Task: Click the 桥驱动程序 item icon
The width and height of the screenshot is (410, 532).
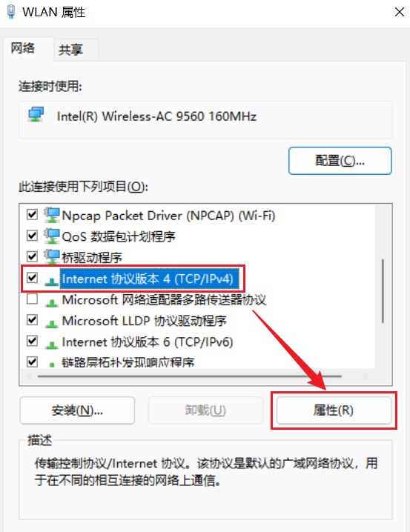Action: click(x=52, y=257)
